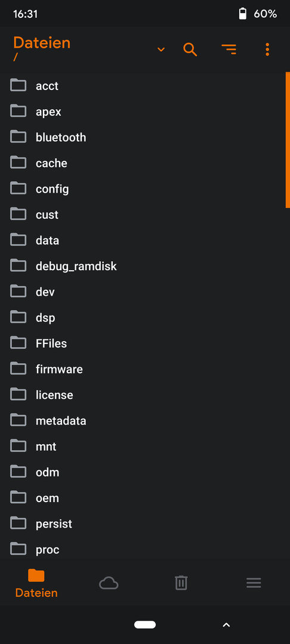Open the search magnifier icon
290x644 pixels.
coord(190,49)
